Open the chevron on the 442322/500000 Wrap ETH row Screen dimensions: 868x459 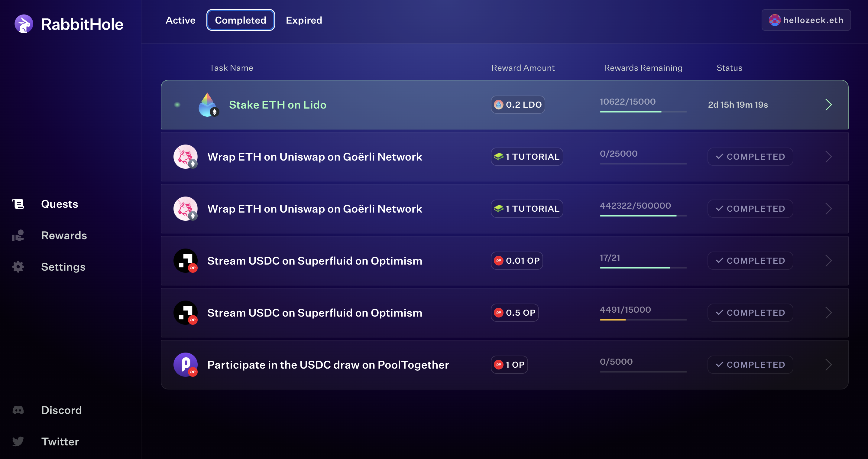(x=829, y=209)
